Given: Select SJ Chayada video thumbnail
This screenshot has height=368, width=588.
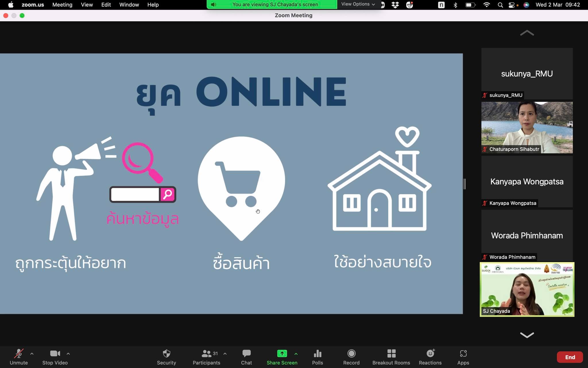Looking at the screenshot, I should point(527,289).
